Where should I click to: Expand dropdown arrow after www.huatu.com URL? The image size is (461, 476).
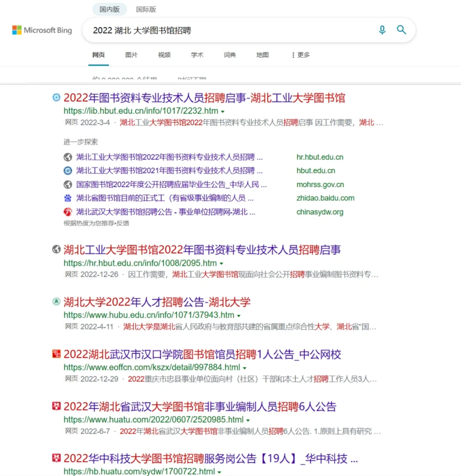(x=248, y=420)
